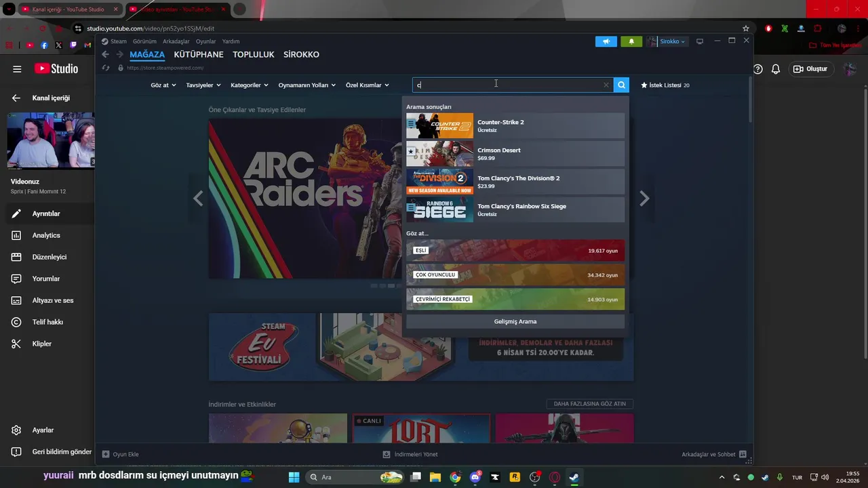Screen dimensions: 868x488
Task: Show previous featured game with left arrow
Action: pos(198,199)
